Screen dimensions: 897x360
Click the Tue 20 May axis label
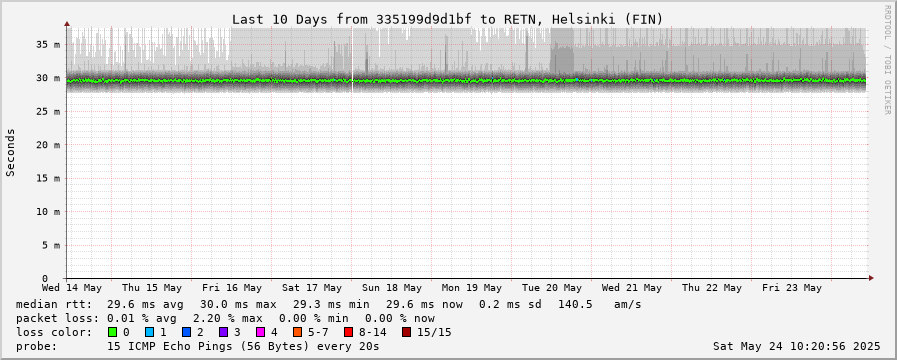click(552, 288)
